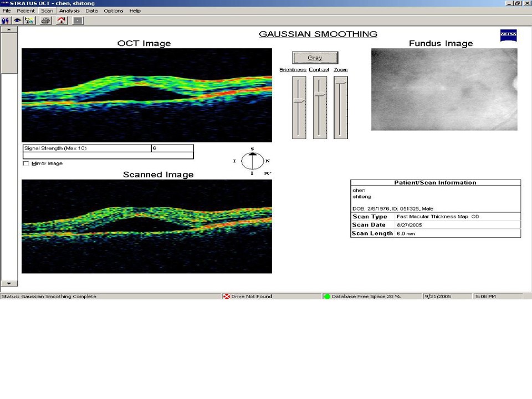532x399 pixels.
Task: Close the Stratus OCT window
Action: 526,3
